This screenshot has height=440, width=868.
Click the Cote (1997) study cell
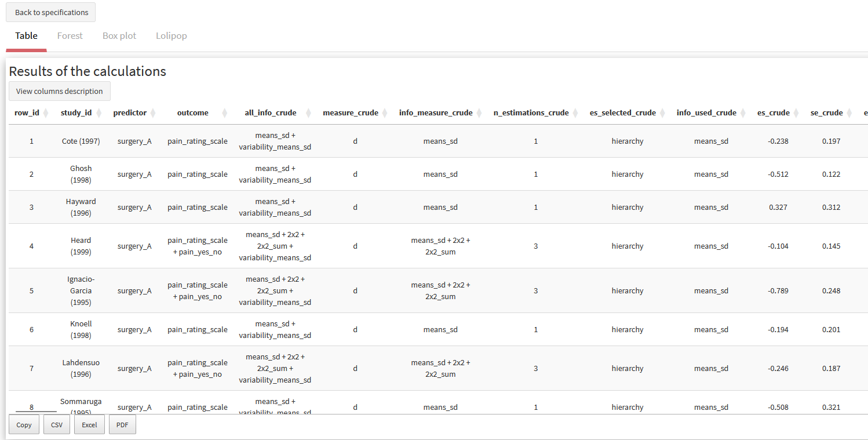[x=81, y=141]
